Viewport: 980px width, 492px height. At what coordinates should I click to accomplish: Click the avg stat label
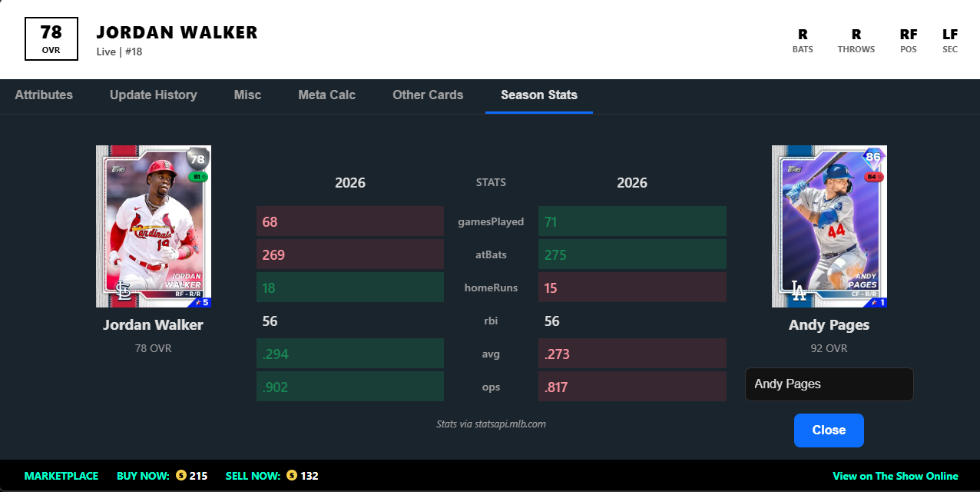pyautogui.click(x=491, y=354)
